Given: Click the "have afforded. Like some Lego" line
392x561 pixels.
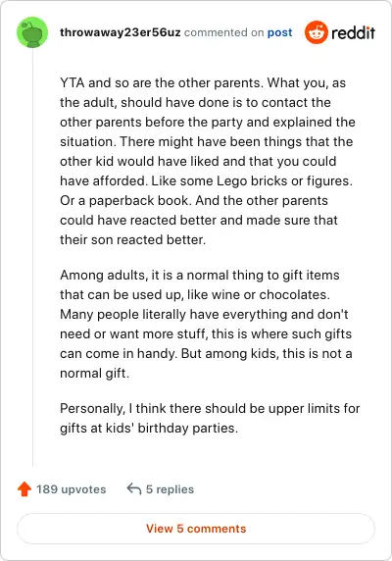Looking at the screenshot, I should point(206,181).
